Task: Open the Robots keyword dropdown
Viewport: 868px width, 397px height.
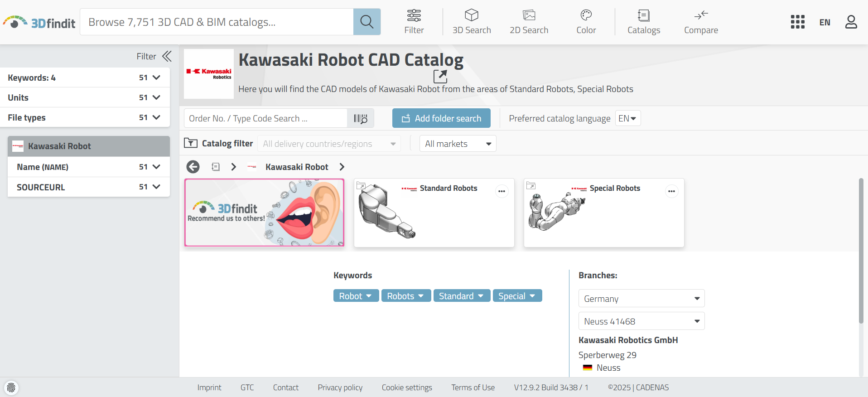Action: click(406, 296)
